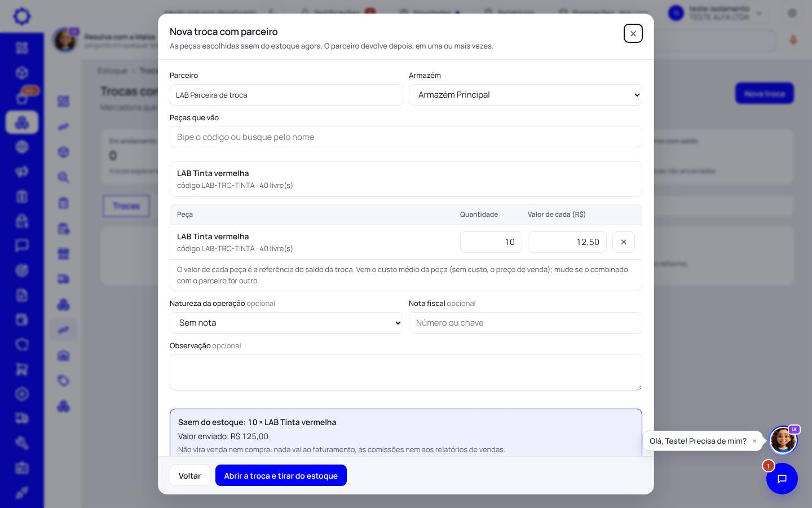Edit the Valor de cada field showing 12,50
Image resolution: width=812 pixels, height=508 pixels.
[x=567, y=242]
